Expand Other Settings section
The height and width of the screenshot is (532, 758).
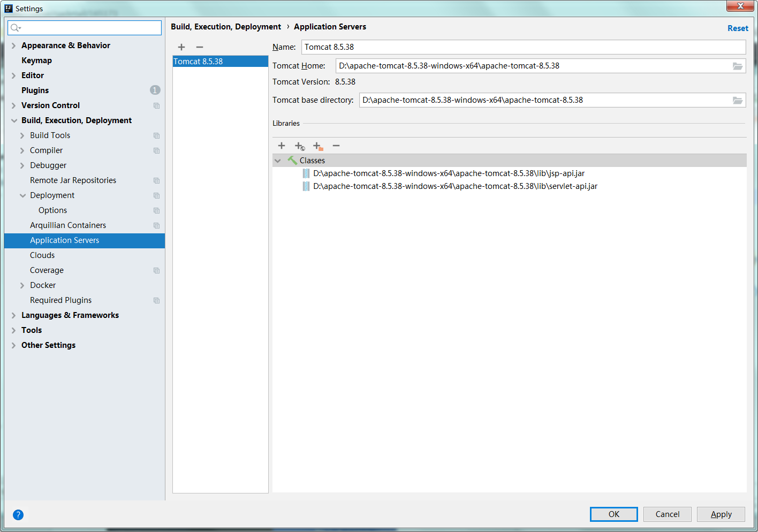coord(14,345)
